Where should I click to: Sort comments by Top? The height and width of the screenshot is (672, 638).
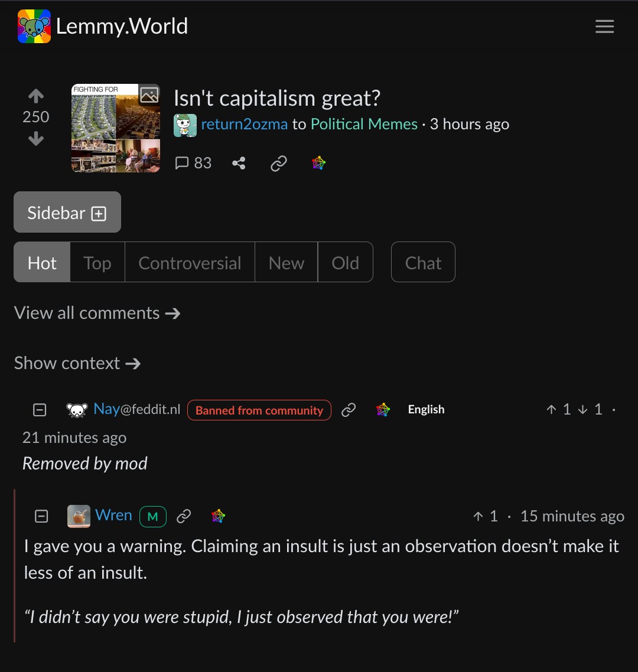[x=97, y=262]
